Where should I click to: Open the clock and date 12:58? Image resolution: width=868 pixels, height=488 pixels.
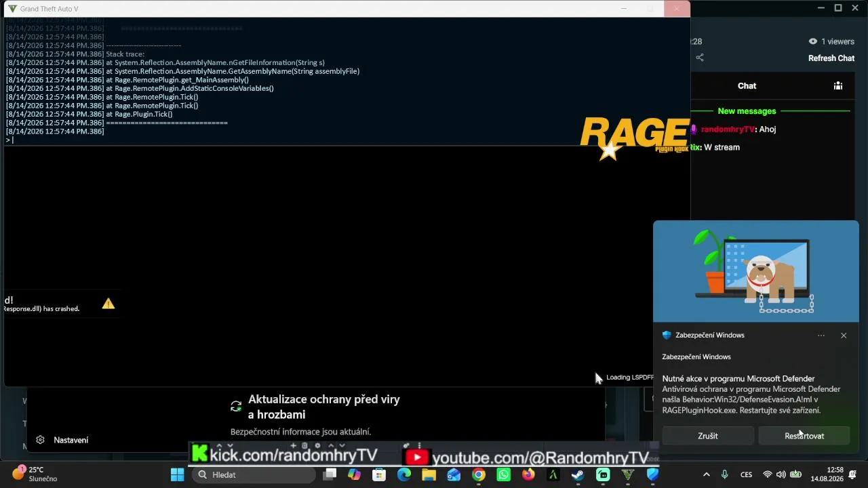click(827, 474)
